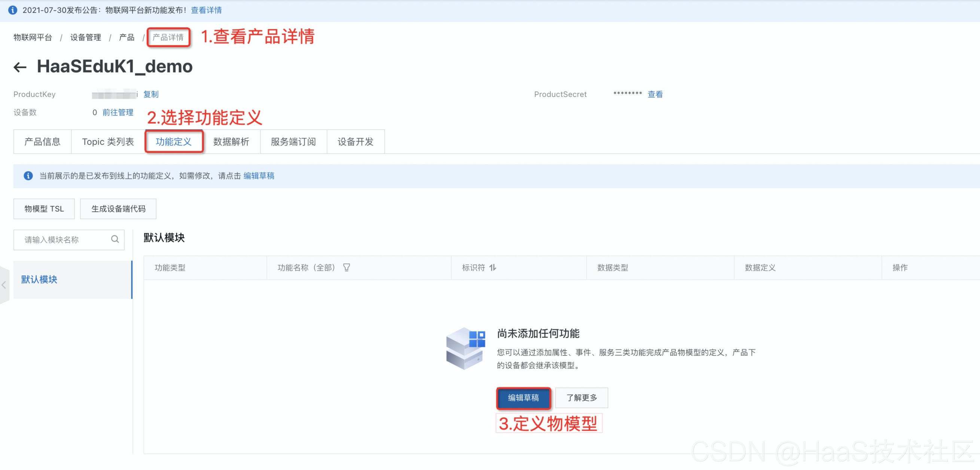Collapse the left sidebar with the chevron handle
The width and height of the screenshot is (980, 470).
click(x=4, y=285)
